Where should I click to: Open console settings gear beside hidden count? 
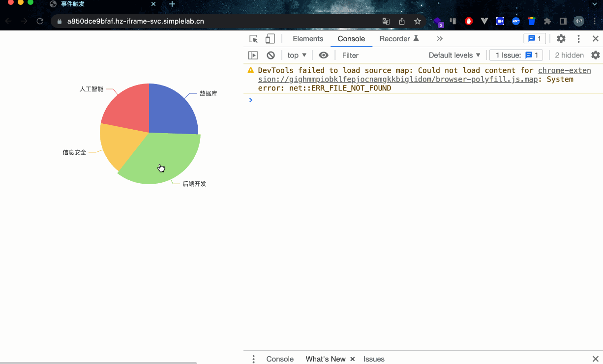[595, 55]
